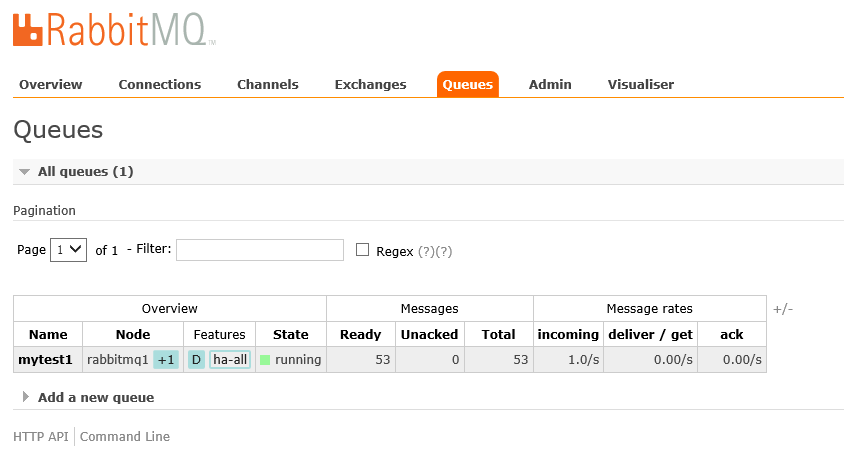Viewport: 844px width, 458px height.
Task: Click the green running state indicator
Action: click(x=265, y=360)
